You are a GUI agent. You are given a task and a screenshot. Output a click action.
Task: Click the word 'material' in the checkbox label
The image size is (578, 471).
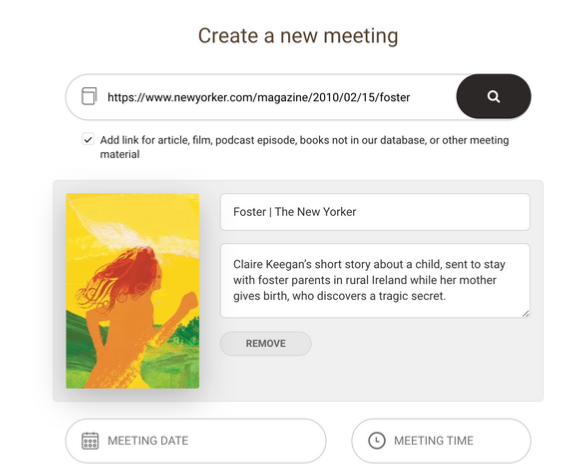[x=120, y=154]
